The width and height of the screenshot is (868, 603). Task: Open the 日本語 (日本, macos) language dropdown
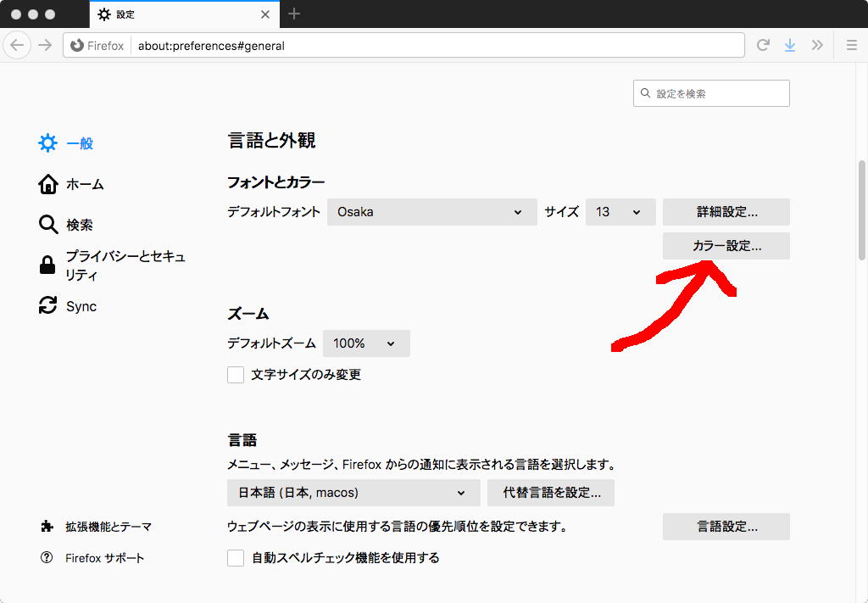tap(353, 493)
